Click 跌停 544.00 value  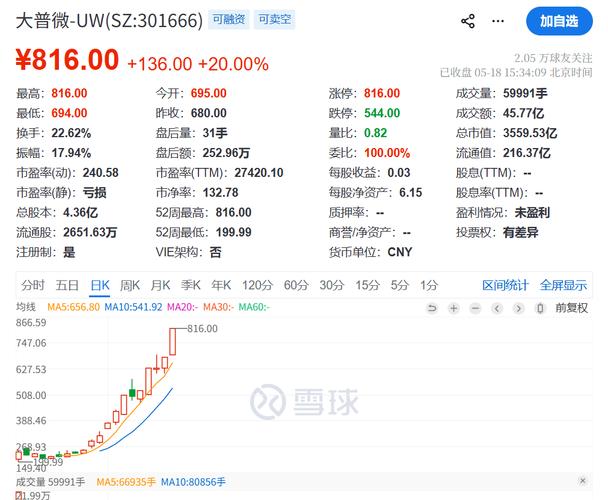pos(382,113)
